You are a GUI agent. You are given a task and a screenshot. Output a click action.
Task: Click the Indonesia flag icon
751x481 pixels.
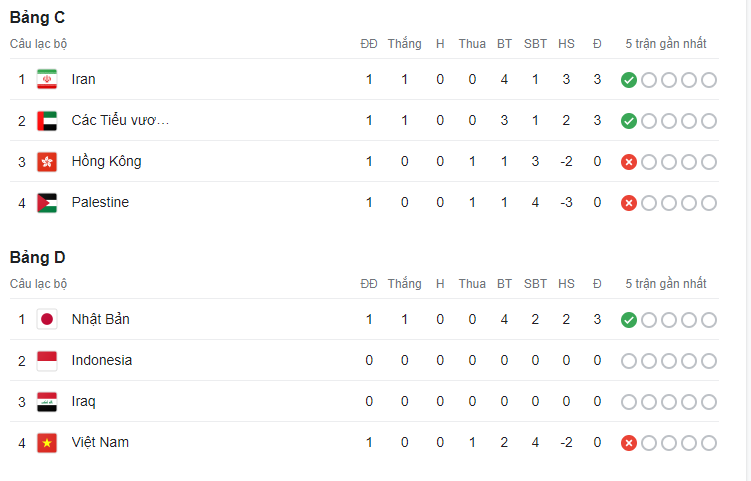coord(47,361)
